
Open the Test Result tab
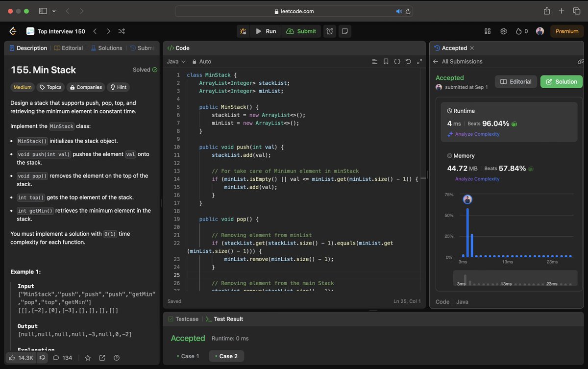coord(224,319)
